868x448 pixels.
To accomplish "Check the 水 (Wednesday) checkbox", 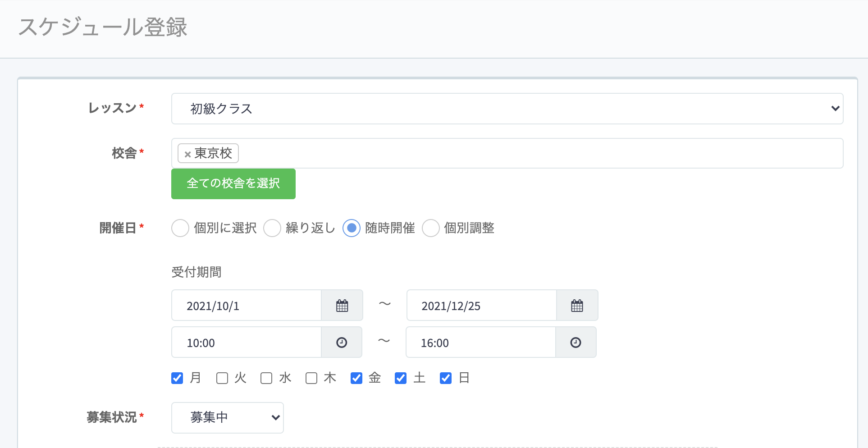I will pyautogui.click(x=266, y=378).
